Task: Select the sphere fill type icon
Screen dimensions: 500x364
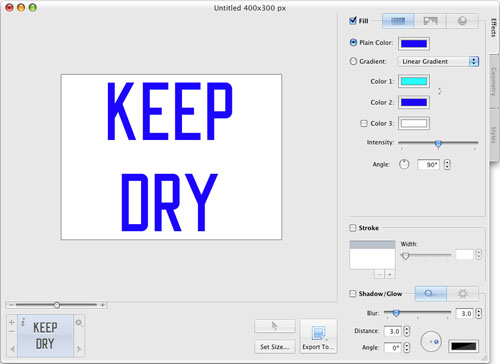Action: click(x=462, y=21)
